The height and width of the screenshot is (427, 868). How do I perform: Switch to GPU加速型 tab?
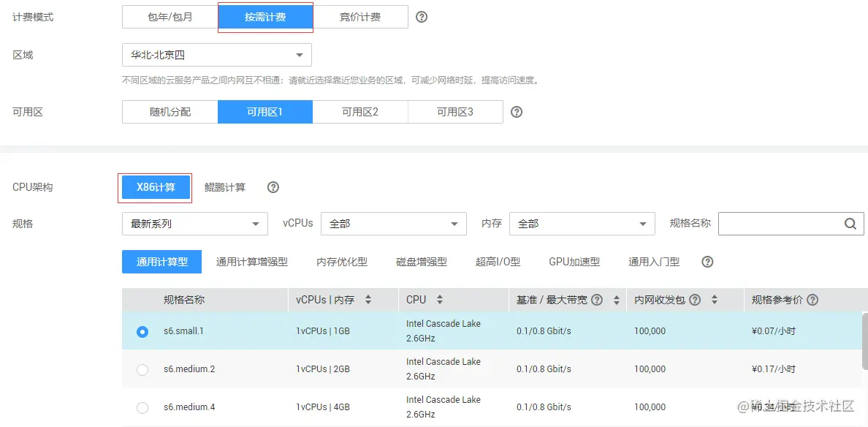point(574,262)
